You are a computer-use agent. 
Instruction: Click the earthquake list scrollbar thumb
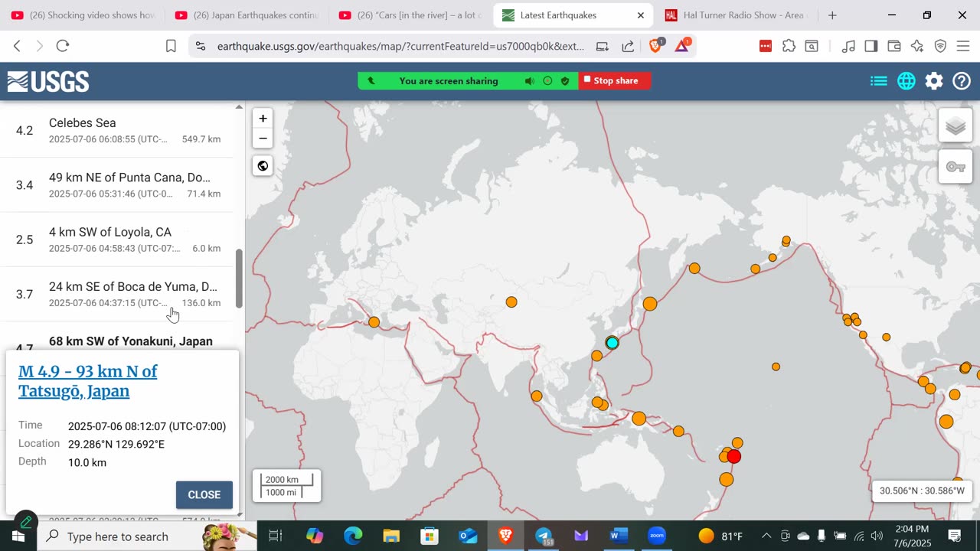click(239, 278)
